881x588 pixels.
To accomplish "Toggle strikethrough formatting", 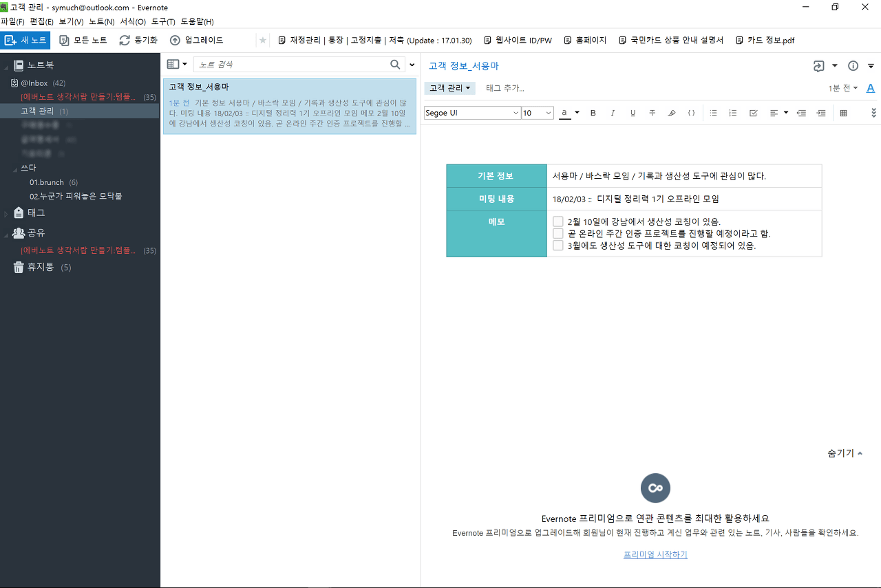I will tap(652, 113).
